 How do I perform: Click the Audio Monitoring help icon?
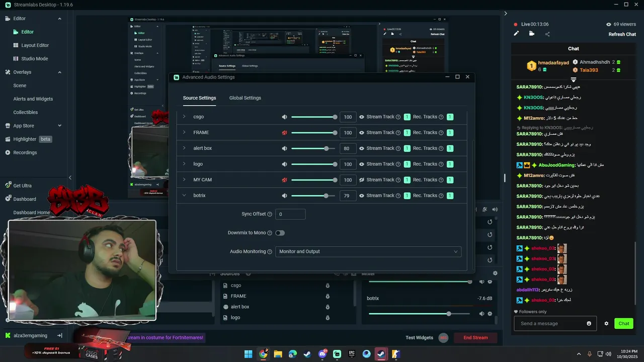point(270,251)
